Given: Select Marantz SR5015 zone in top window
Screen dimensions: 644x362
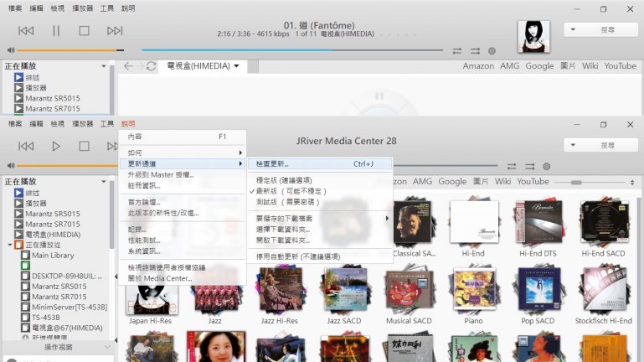Looking at the screenshot, I should pos(53,98).
